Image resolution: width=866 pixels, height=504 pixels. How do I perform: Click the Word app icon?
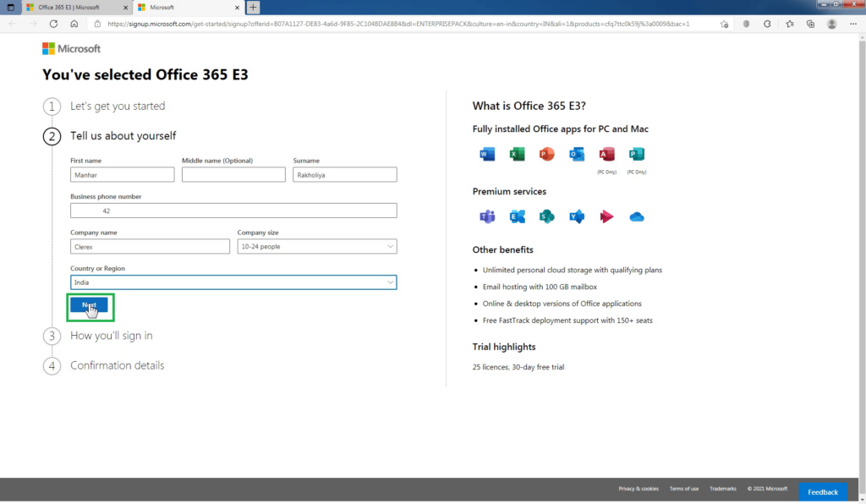click(487, 154)
